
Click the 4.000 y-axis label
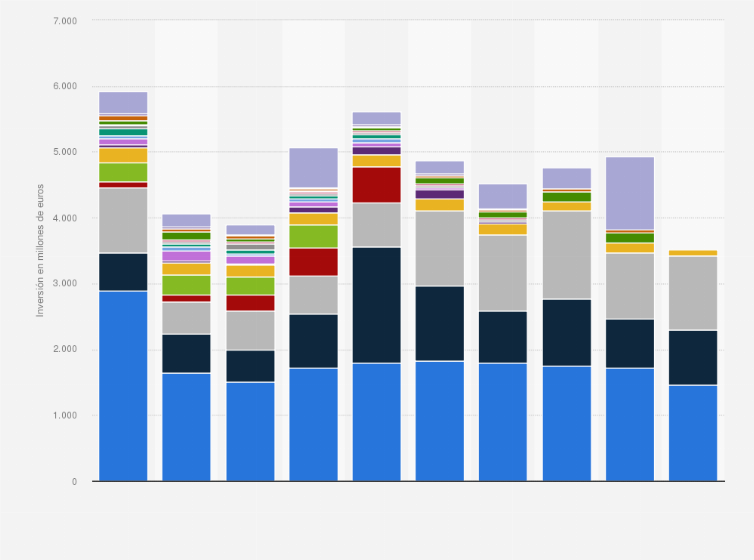(64, 218)
